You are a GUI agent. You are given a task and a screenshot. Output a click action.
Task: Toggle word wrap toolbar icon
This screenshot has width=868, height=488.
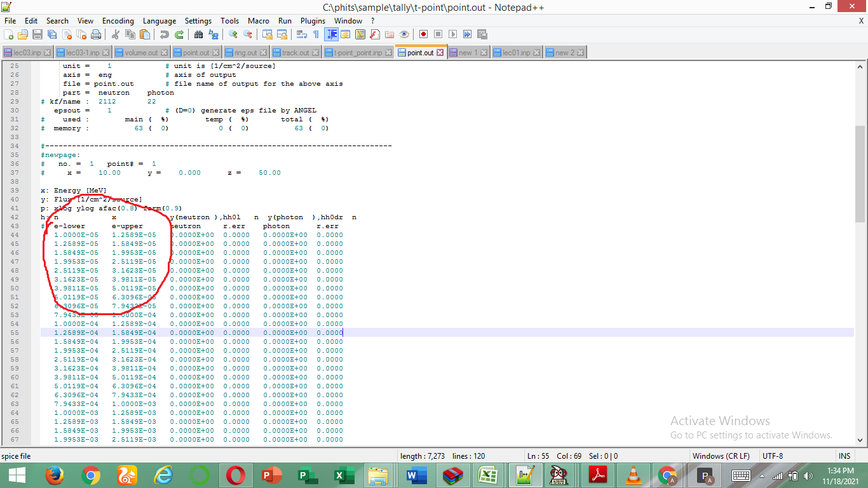pyautogui.click(x=302, y=34)
